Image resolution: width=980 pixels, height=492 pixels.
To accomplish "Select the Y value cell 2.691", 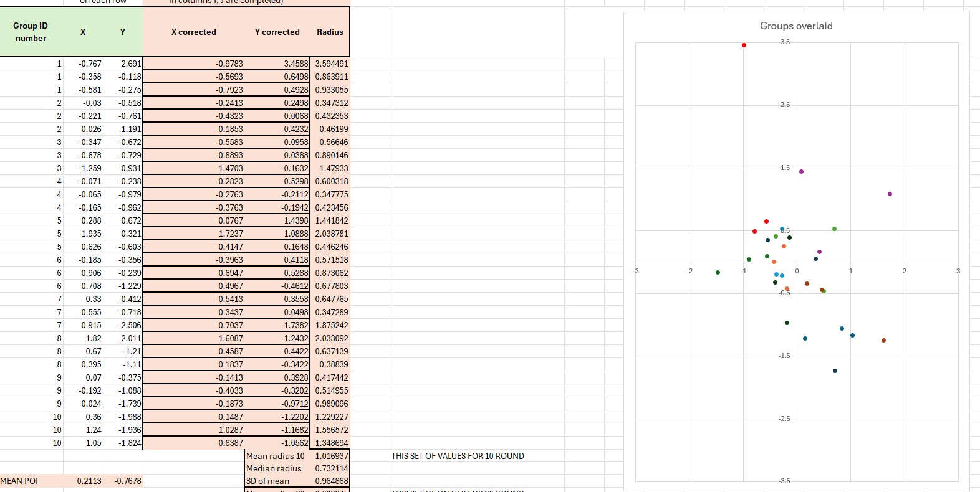I will coord(123,64).
